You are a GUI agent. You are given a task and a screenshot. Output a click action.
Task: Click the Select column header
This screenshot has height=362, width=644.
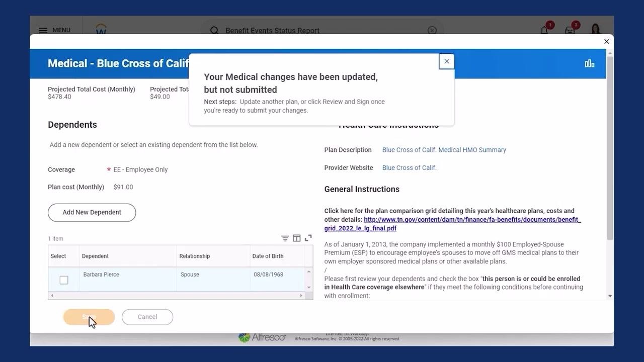pyautogui.click(x=63, y=256)
